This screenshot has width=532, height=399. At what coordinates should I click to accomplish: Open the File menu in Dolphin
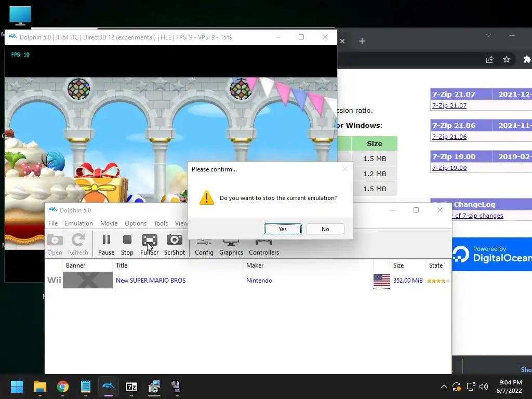coord(53,223)
